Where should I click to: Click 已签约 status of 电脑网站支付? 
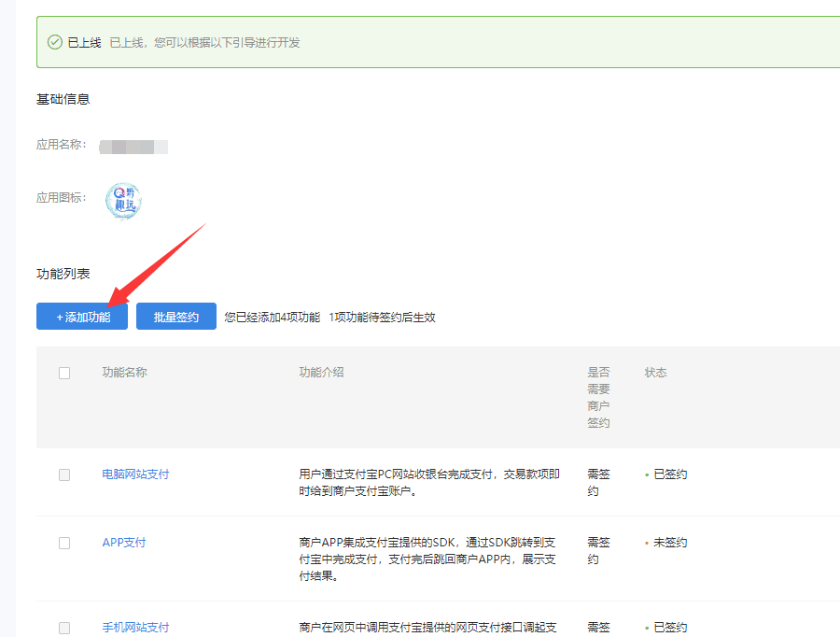669,474
